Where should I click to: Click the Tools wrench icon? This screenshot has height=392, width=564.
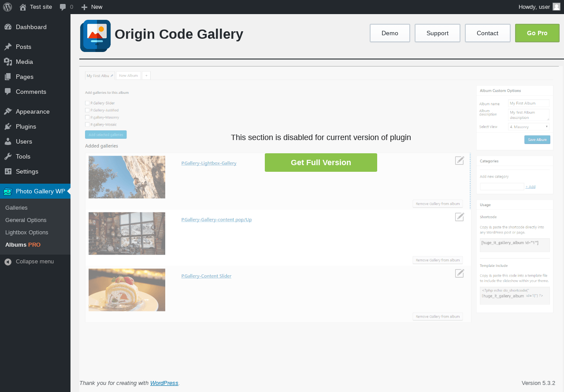click(8, 156)
